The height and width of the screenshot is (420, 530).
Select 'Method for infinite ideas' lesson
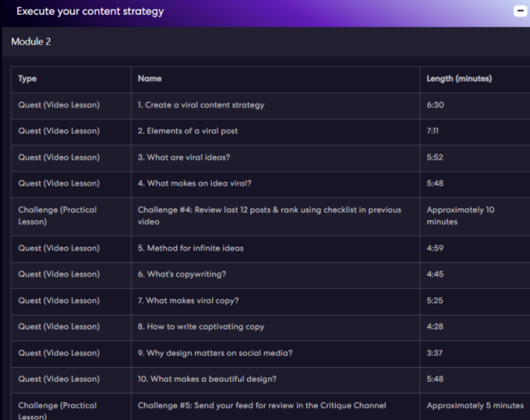point(191,248)
